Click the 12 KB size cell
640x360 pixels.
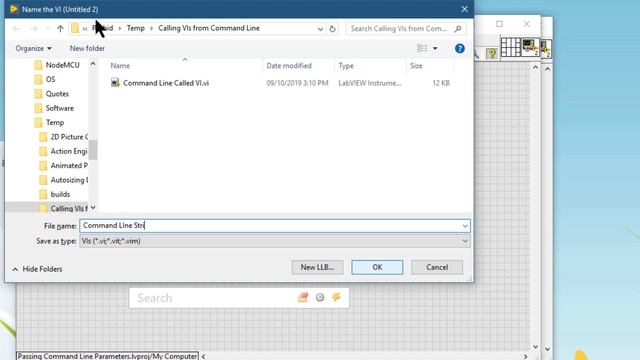(x=441, y=83)
